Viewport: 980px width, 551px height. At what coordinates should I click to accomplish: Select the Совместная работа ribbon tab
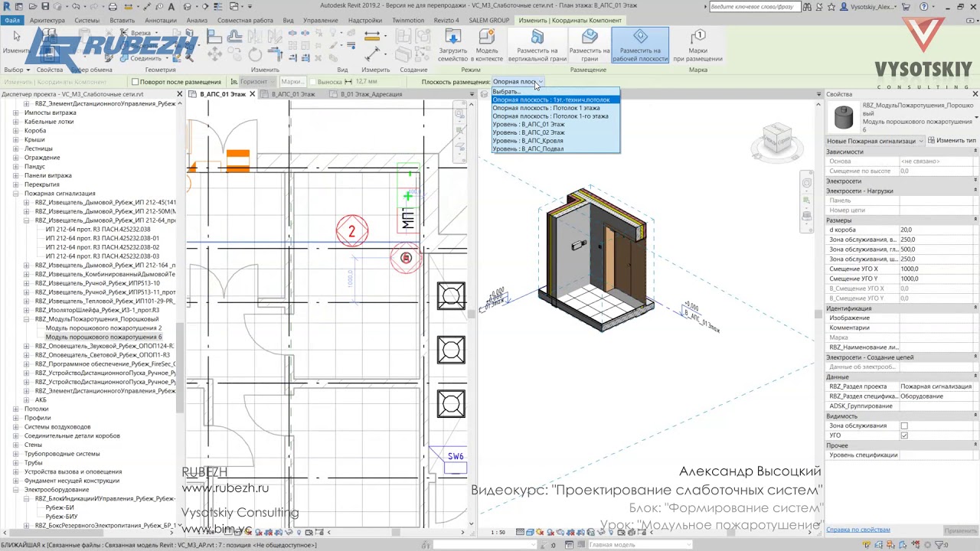click(x=245, y=21)
